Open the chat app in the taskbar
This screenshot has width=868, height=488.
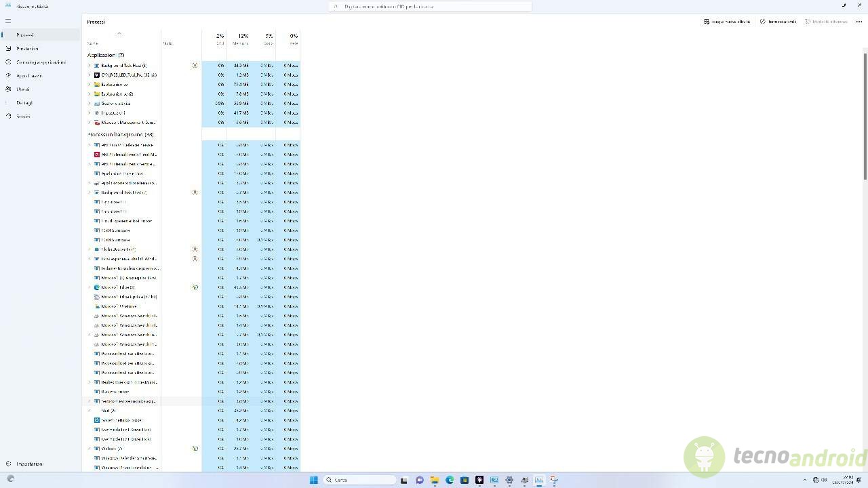420,480
